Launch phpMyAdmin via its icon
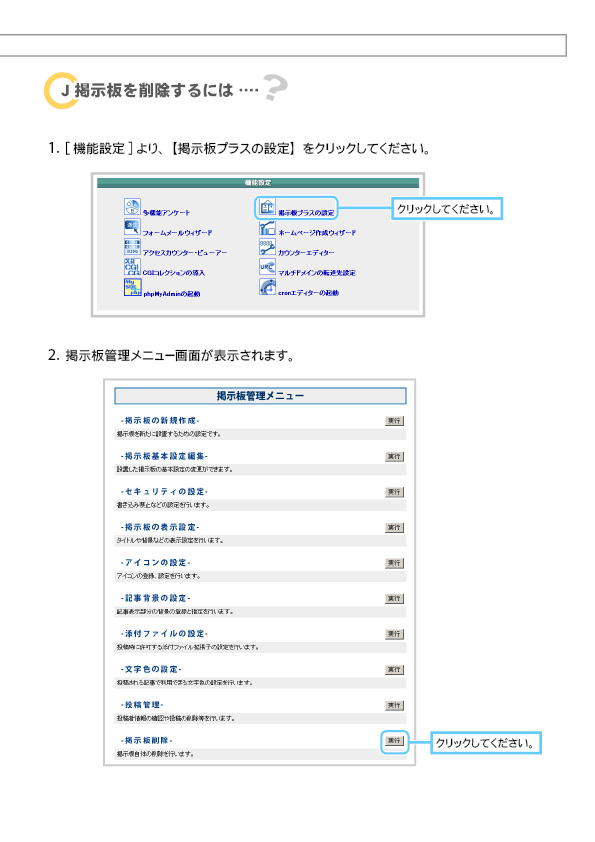This screenshot has width=595, height=842. (x=132, y=287)
